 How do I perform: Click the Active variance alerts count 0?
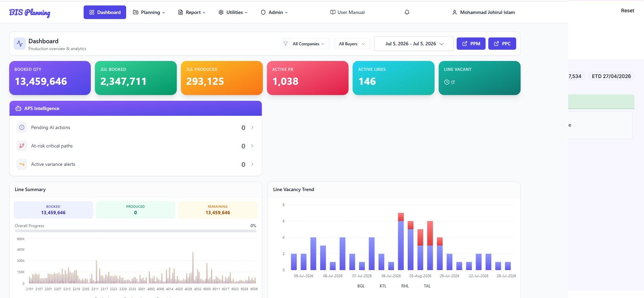tap(243, 164)
